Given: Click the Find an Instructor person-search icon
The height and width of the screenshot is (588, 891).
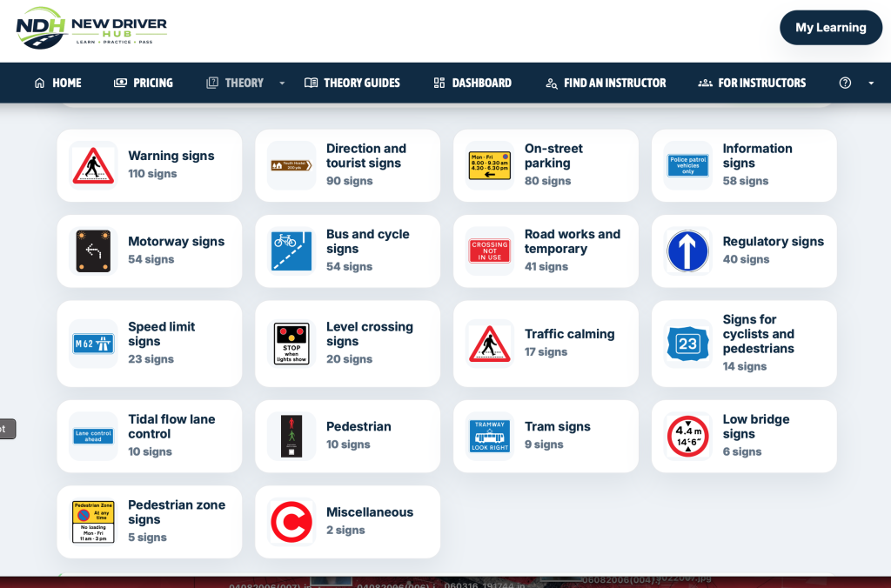Looking at the screenshot, I should [x=551, y=84].
